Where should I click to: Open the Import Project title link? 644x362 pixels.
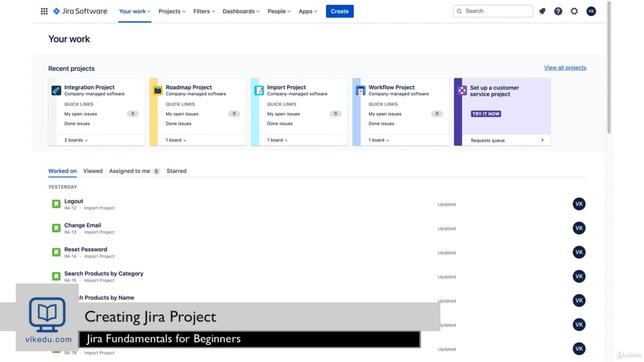point(287,87)
